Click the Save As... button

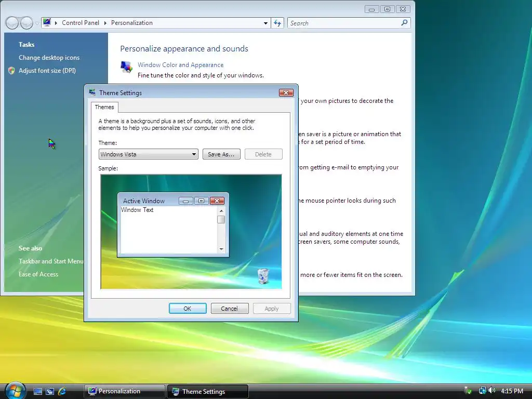coord(221,154)
